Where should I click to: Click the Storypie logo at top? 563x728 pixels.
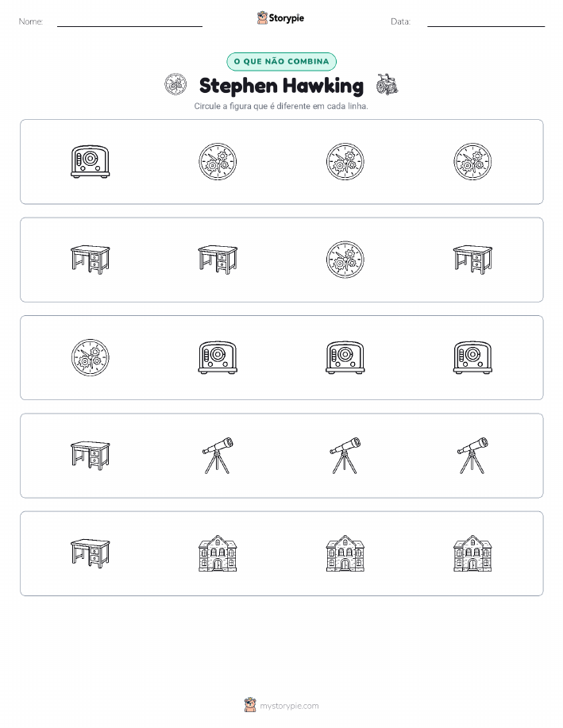pyautogui.click(x=280, y=18)
